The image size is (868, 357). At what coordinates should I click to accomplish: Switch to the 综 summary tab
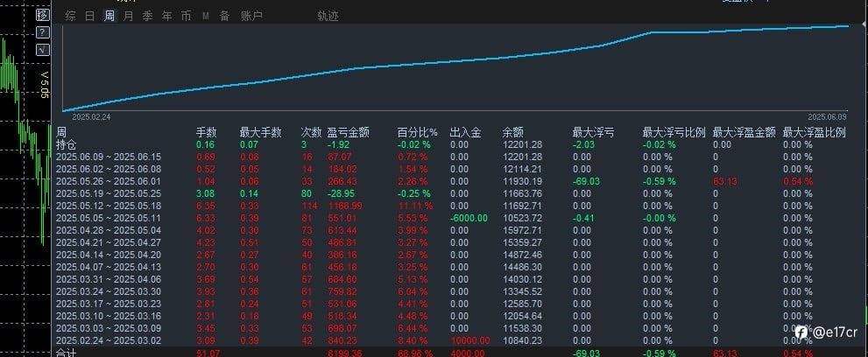click(70, 16)
